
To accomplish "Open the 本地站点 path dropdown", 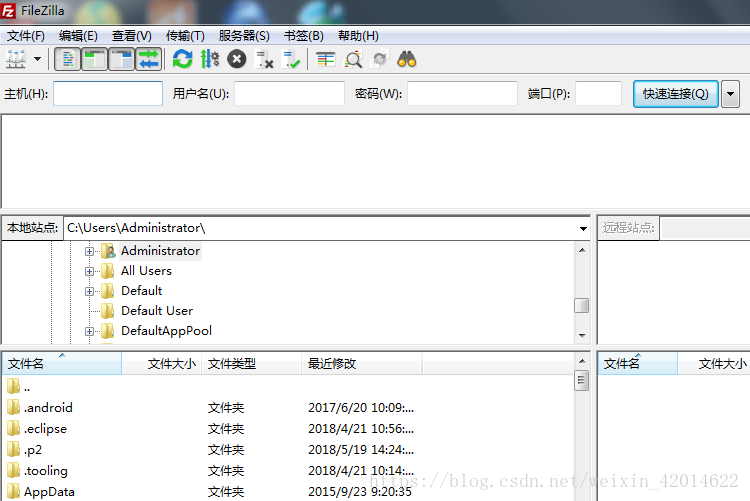I will click(x=583, y=228).
